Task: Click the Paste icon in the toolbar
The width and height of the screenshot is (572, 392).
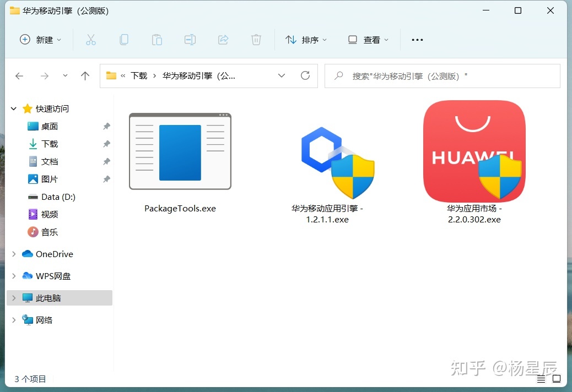Action: (157, 39)
